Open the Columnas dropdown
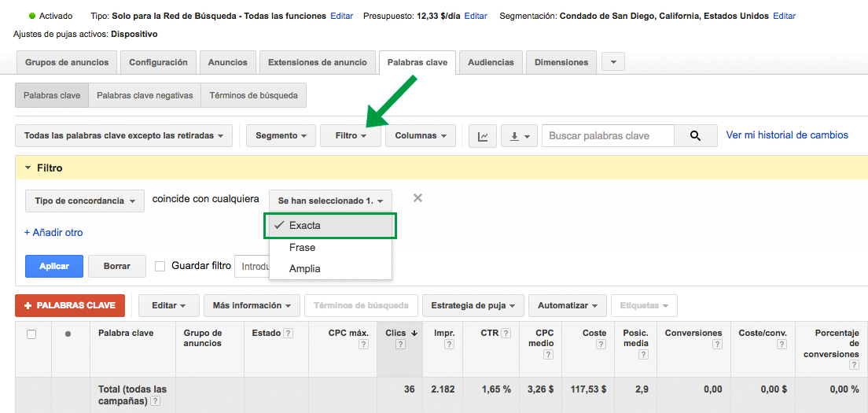Viewport: 868px width, 413px height. click(421, 135)
